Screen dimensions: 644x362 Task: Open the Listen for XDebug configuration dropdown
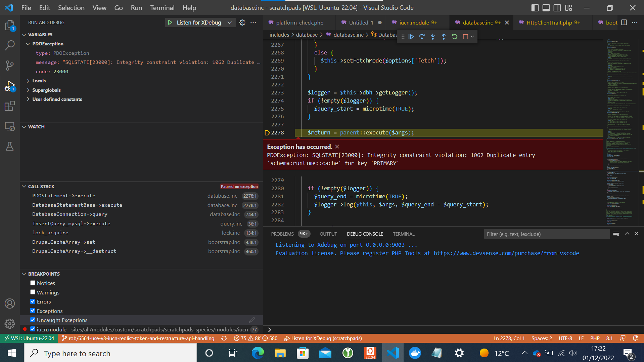[x=230, y=23]
